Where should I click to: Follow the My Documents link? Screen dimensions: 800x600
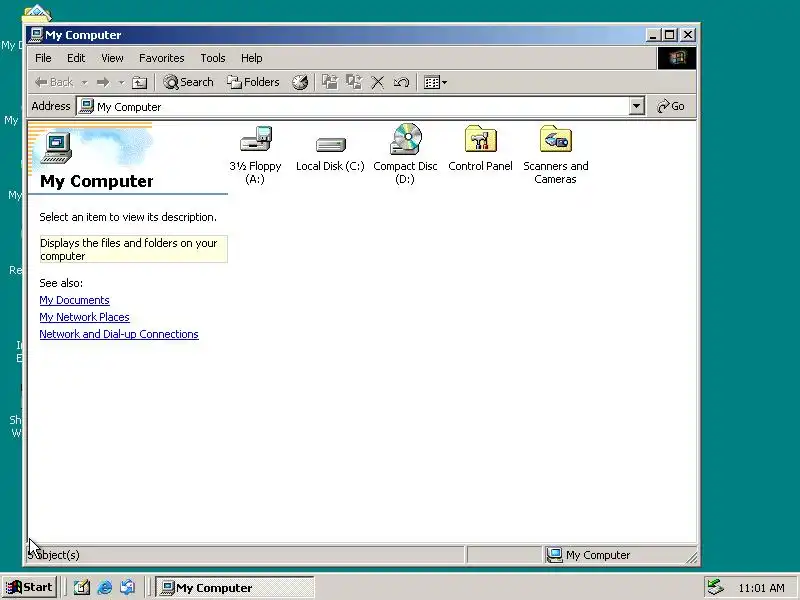(x=74, y=300)
